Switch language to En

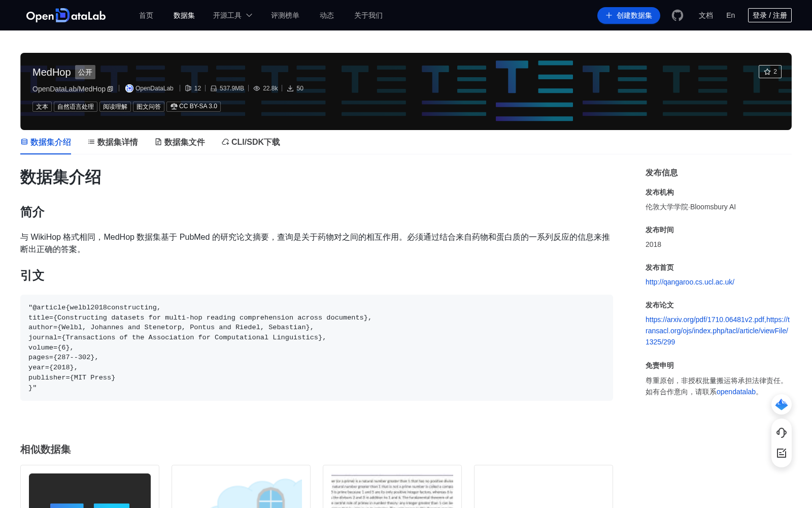[x=731, y=15]
